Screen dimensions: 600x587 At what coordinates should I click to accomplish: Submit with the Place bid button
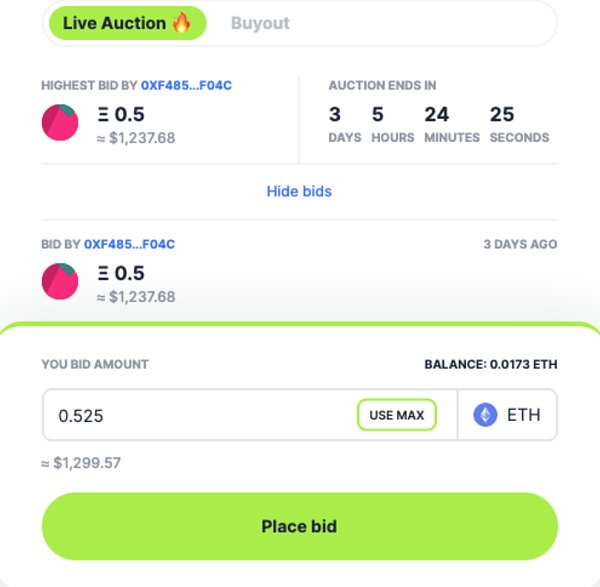[299, 526]
